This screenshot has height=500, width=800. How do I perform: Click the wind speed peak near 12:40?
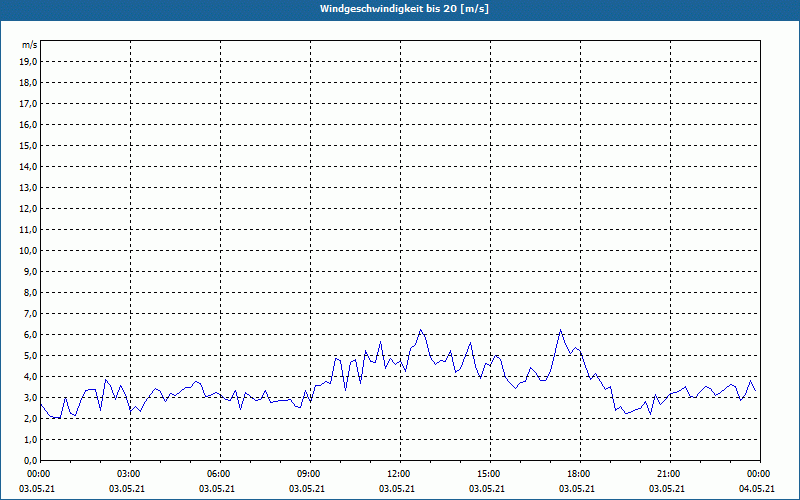pyautogui.click(x=420, y=330)
